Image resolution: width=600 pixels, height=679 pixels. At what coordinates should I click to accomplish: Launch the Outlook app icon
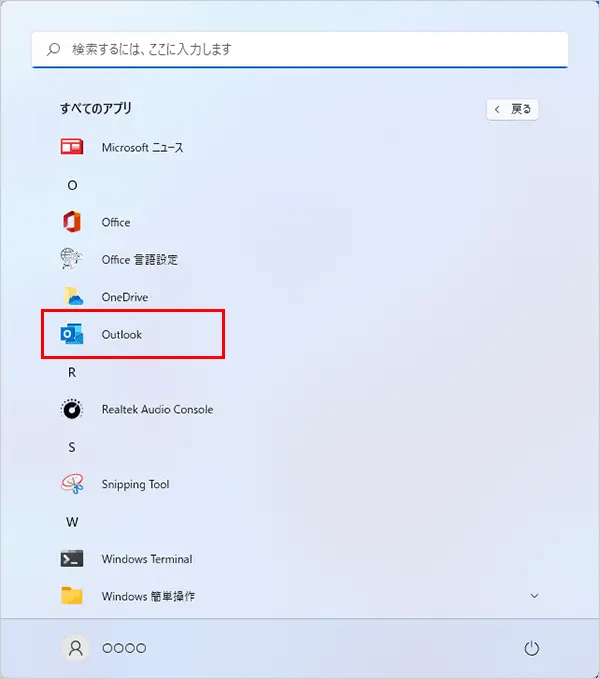72,334
